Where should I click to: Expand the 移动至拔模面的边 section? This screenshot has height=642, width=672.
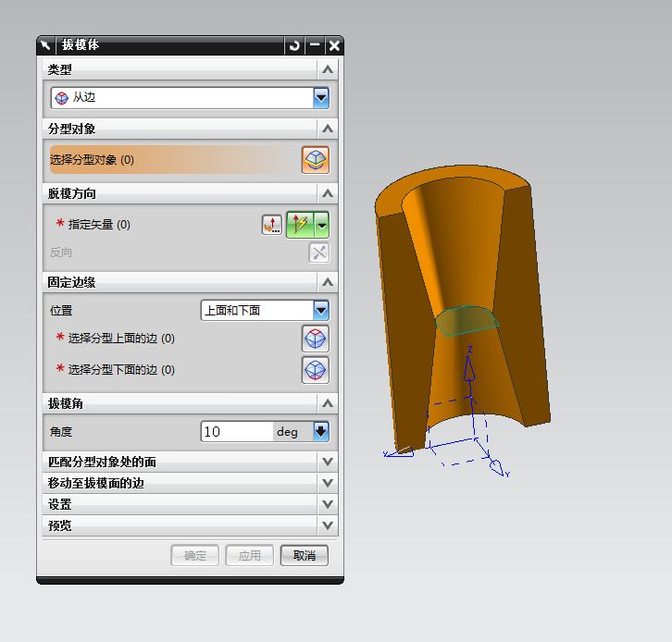(x=328, y=483)
